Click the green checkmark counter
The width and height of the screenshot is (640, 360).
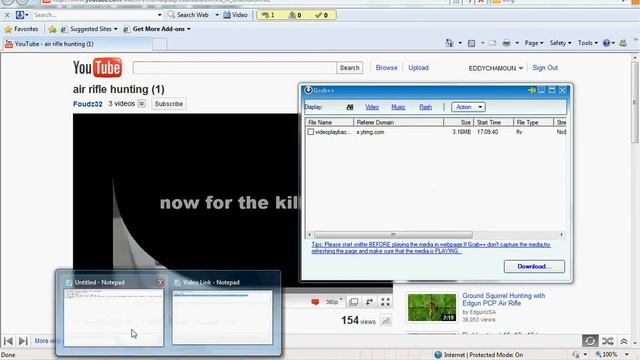pyautogui.click(x=322, y=15)
